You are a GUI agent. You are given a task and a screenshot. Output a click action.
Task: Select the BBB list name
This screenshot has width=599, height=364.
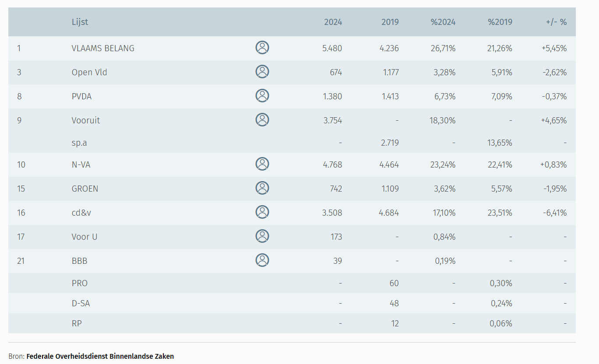point(80,261)
